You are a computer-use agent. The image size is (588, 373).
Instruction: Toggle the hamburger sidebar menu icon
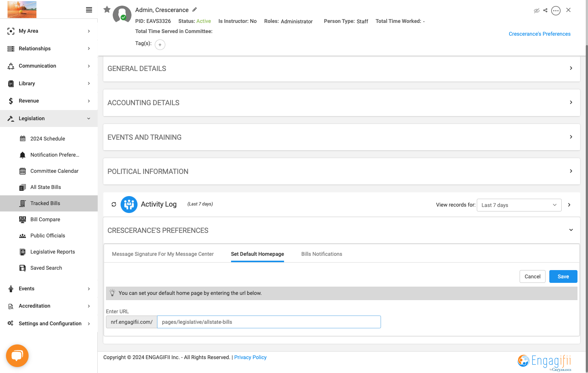(x=89, y=10)
